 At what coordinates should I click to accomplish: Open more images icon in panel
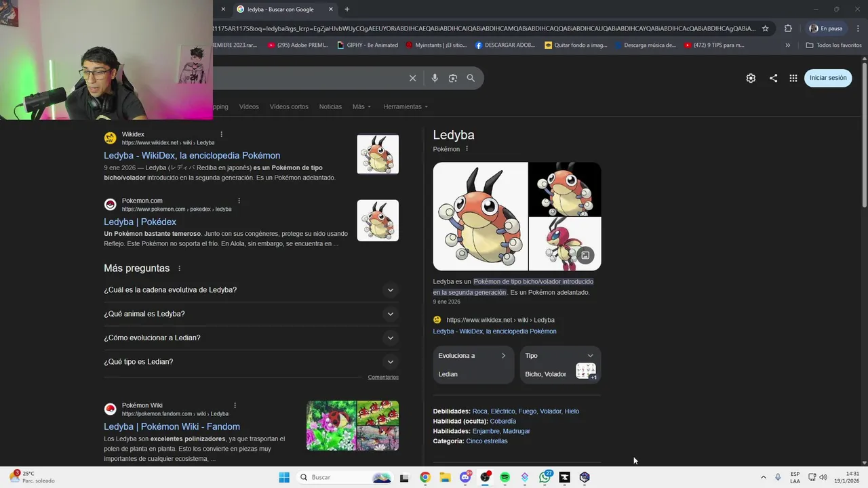[585, 256]
